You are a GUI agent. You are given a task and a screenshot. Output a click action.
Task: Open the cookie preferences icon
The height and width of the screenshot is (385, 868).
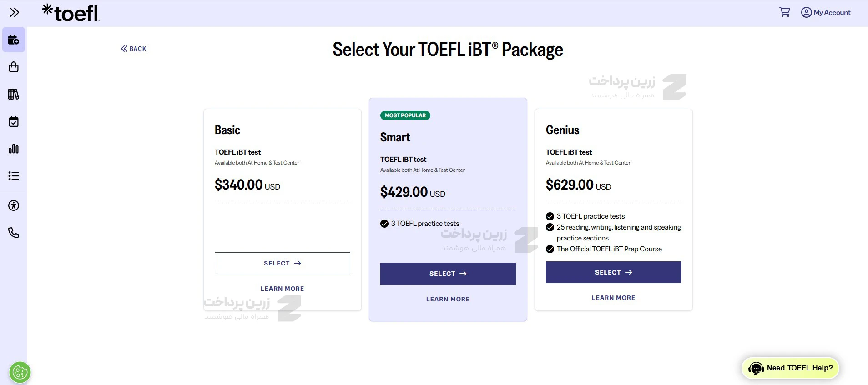pos(20,373)
